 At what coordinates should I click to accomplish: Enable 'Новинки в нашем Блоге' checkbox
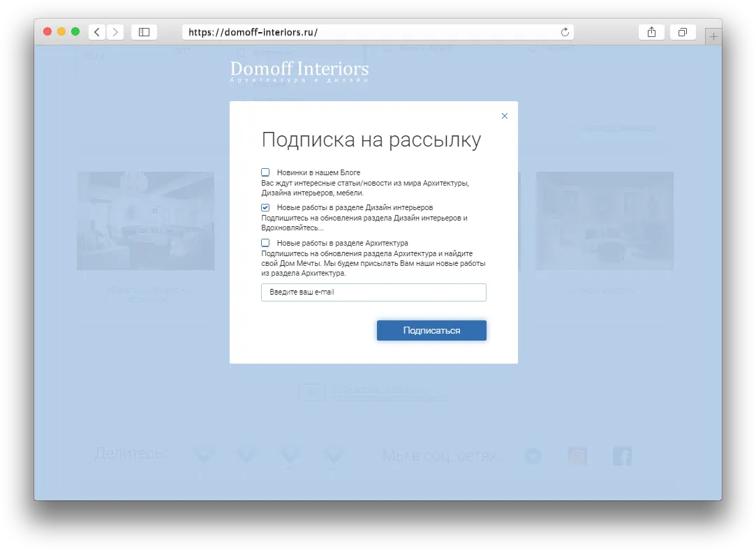pos(265,172)
